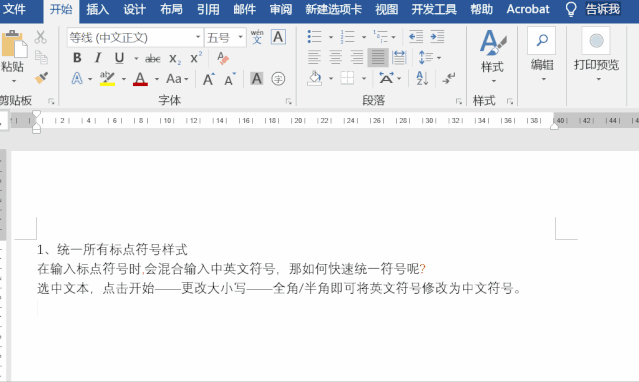Image resolution: width=639 pixels, height=382 pixels.
Task: Click the Bullets list icon
Action: [x=314, y=37]
